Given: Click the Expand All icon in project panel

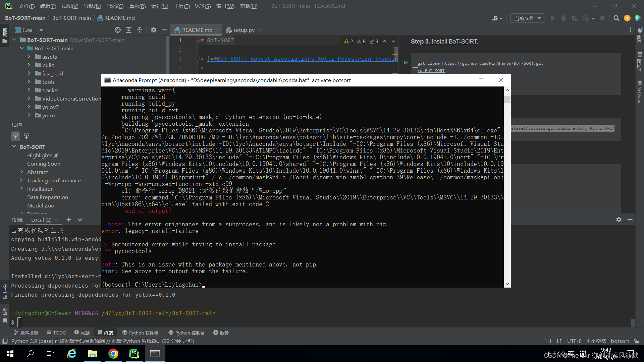Looking at the screenshot, I should [x=129, y=30].
